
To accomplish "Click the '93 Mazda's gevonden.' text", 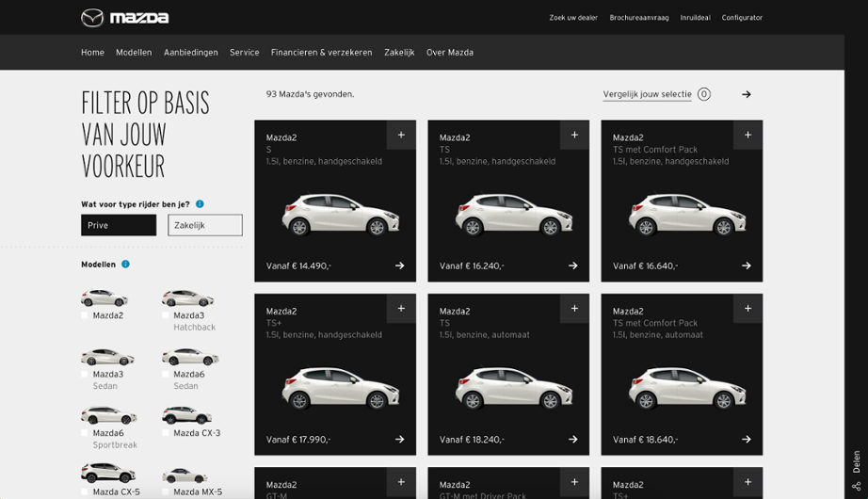I will 310,94.
